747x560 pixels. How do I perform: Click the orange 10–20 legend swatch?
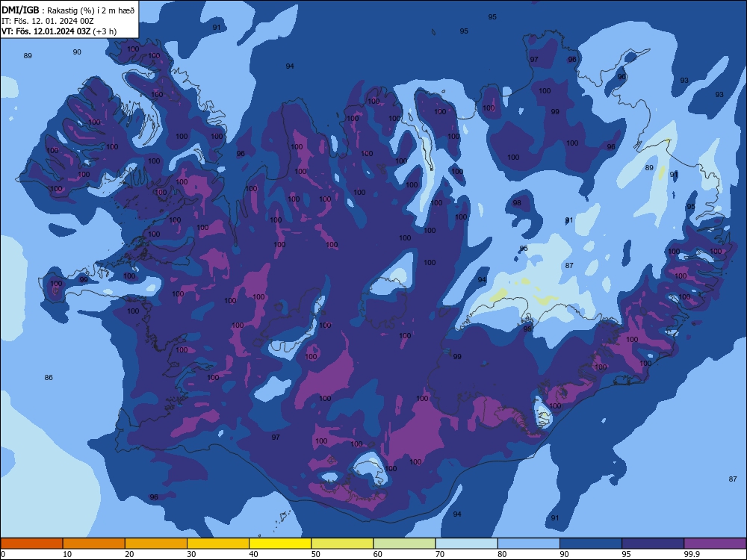[94, 544]
